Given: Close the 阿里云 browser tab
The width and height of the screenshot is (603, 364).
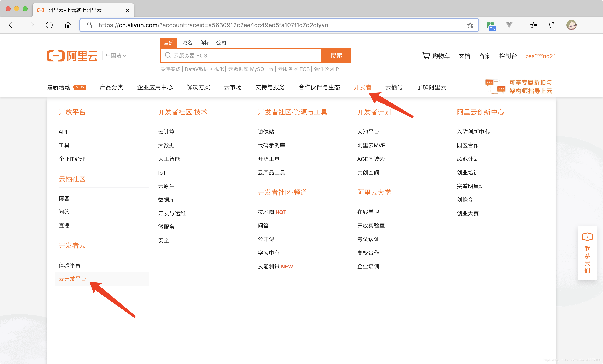Looking at the screenshot, I should point(128,10).
